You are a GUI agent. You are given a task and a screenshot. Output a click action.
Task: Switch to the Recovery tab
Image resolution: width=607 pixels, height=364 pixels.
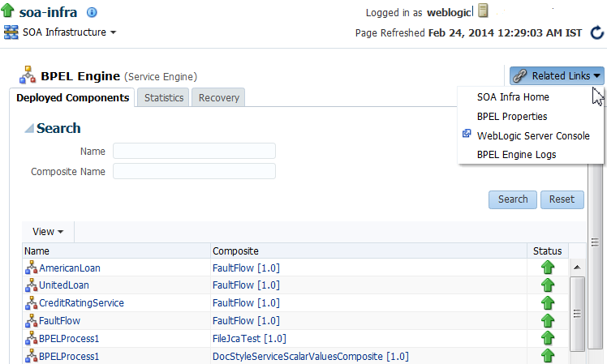[219, 98]
